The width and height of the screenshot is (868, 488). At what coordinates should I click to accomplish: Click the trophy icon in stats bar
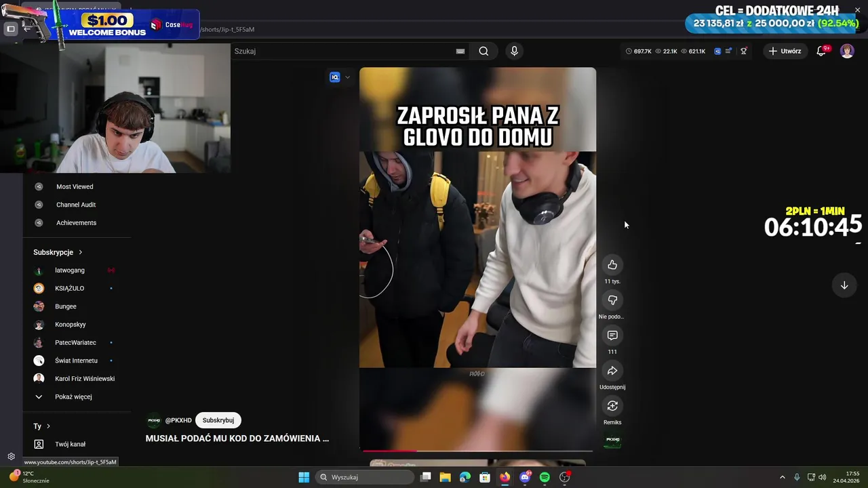[744, 51]
